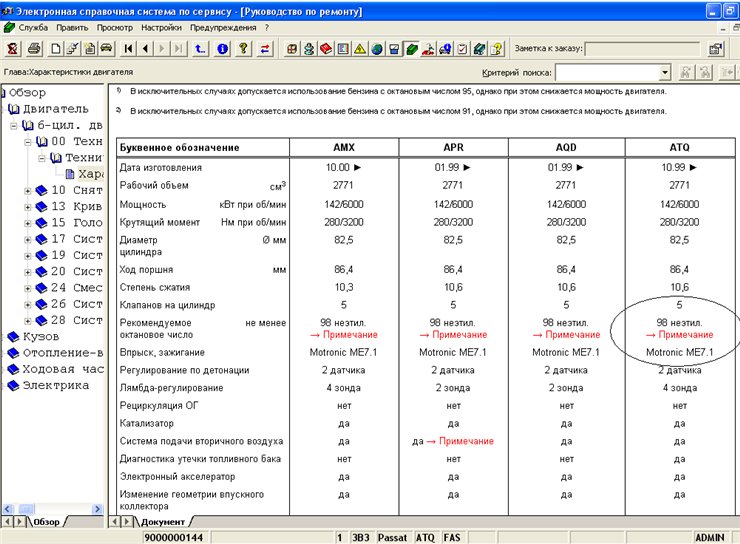
Task: Open the red book icon
Action: pos(326,49)
